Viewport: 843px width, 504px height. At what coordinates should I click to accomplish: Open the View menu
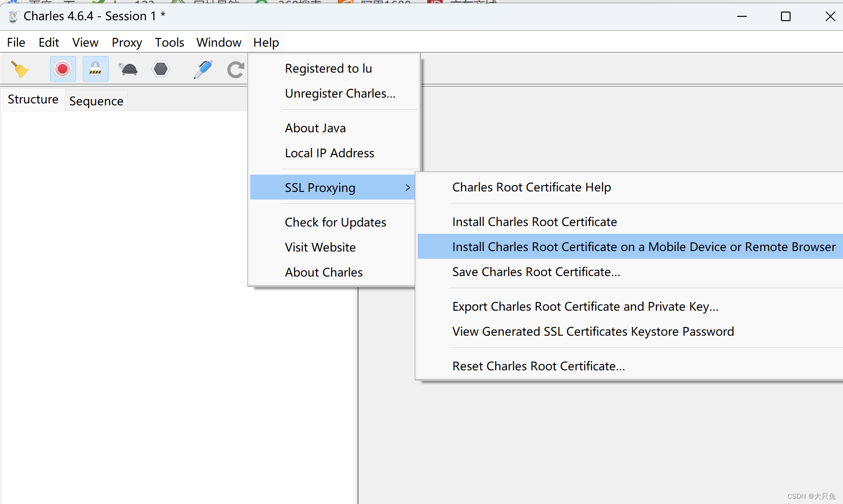click(x=85, y=42)
